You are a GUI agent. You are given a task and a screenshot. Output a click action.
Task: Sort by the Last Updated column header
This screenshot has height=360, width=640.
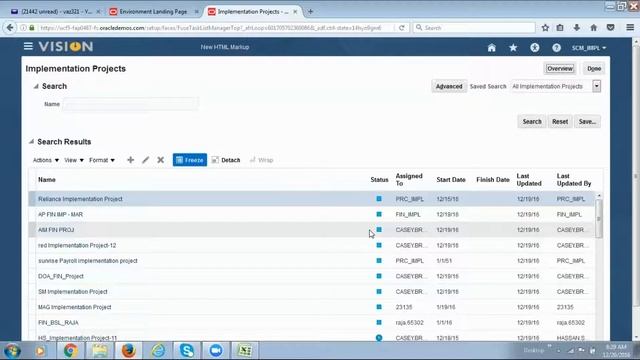(x=529, y=180)
